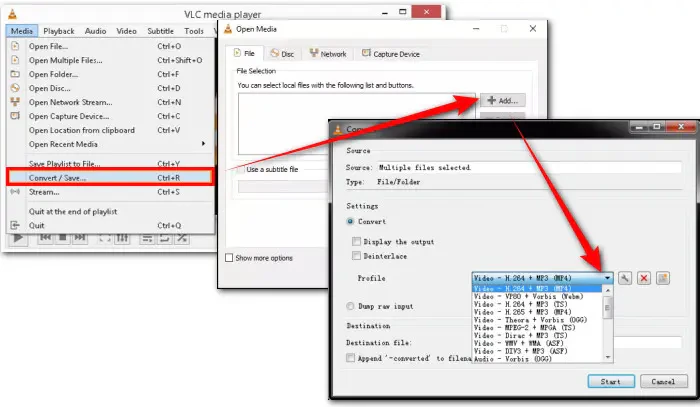
Task: Select Save Playlist to File entry
Action: [x=110, y=164]
